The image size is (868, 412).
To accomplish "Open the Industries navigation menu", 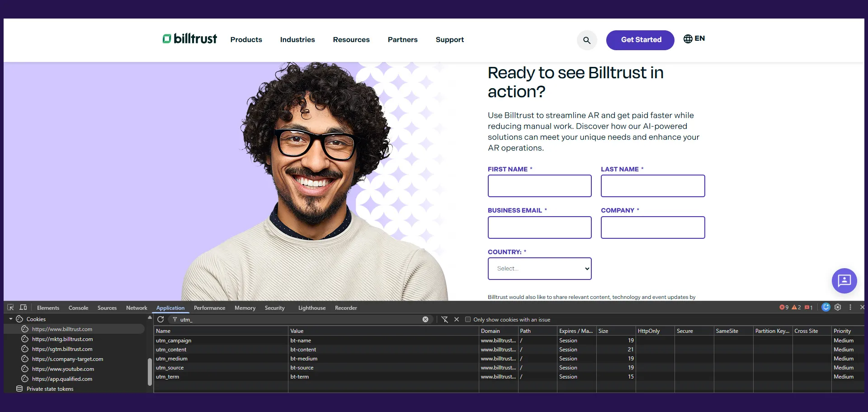I will pos(297,40).
